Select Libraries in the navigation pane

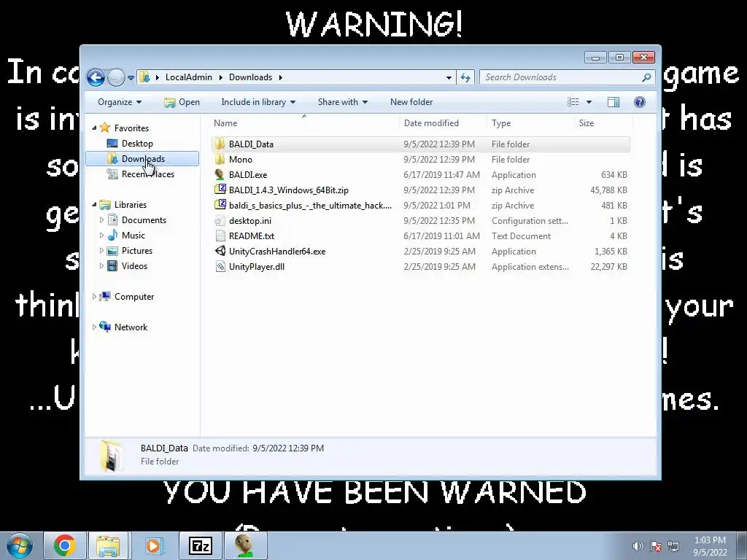pyautogui.click(x=130, y=205)
